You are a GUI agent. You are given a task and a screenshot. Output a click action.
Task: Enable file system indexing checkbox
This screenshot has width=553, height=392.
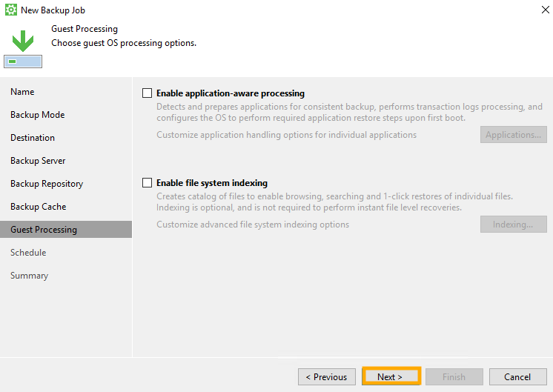147,183
